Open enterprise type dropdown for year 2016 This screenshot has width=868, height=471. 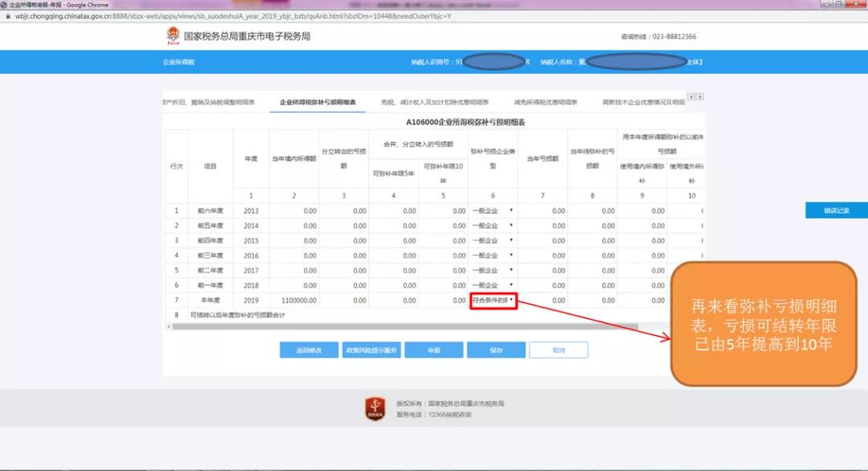tap(493, 256)
